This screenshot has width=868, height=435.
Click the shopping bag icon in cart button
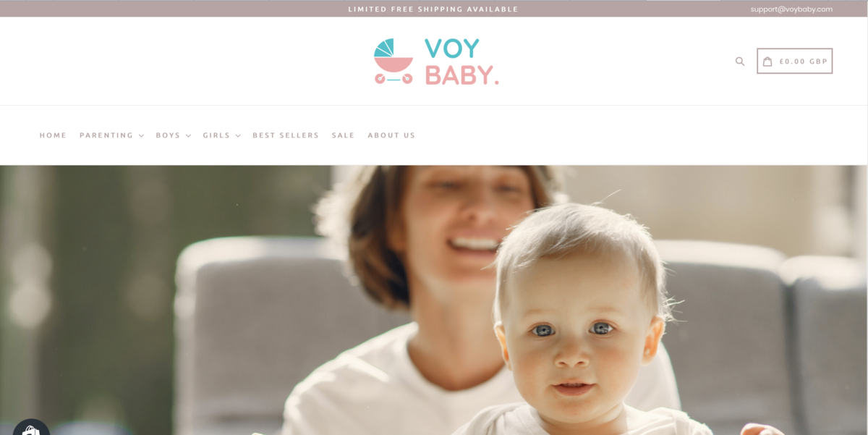coord(768,62)
